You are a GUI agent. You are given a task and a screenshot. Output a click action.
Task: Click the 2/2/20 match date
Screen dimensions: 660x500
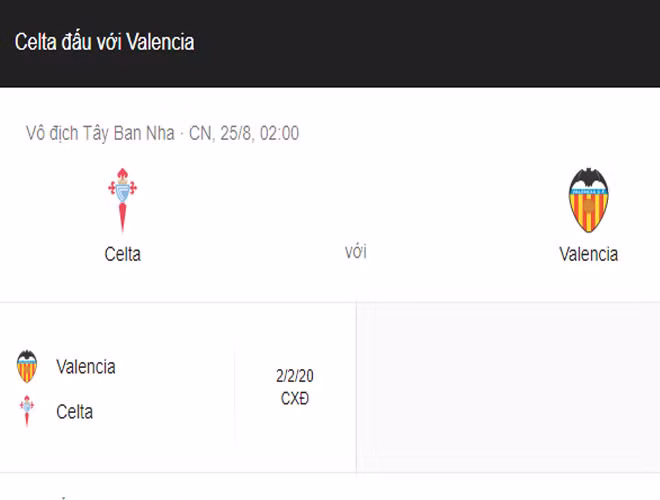[x=295, y=377]
